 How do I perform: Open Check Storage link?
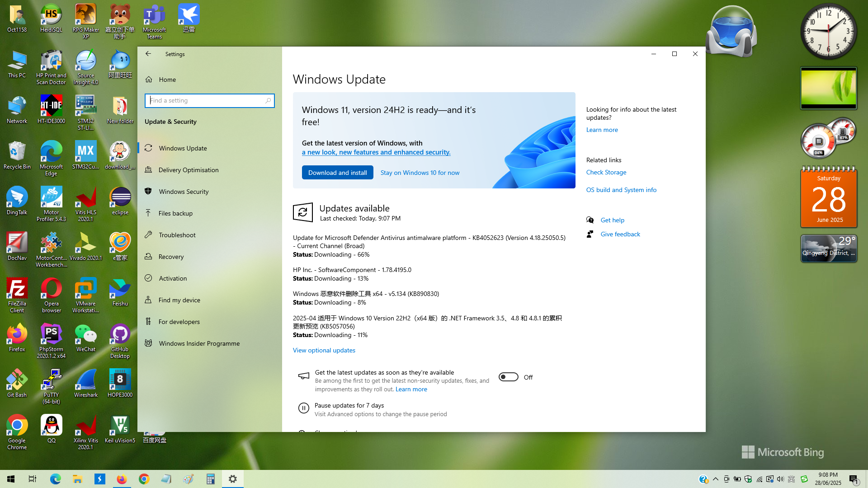606,172
